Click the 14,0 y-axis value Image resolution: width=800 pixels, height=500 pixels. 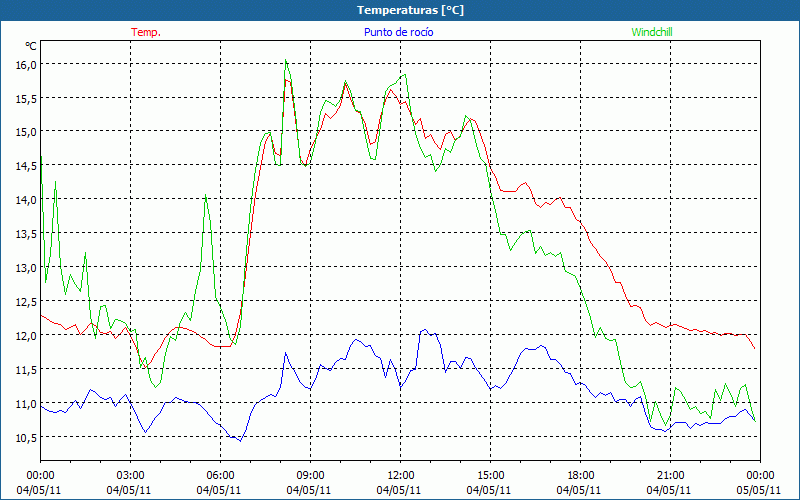click(x=27, y=199)
